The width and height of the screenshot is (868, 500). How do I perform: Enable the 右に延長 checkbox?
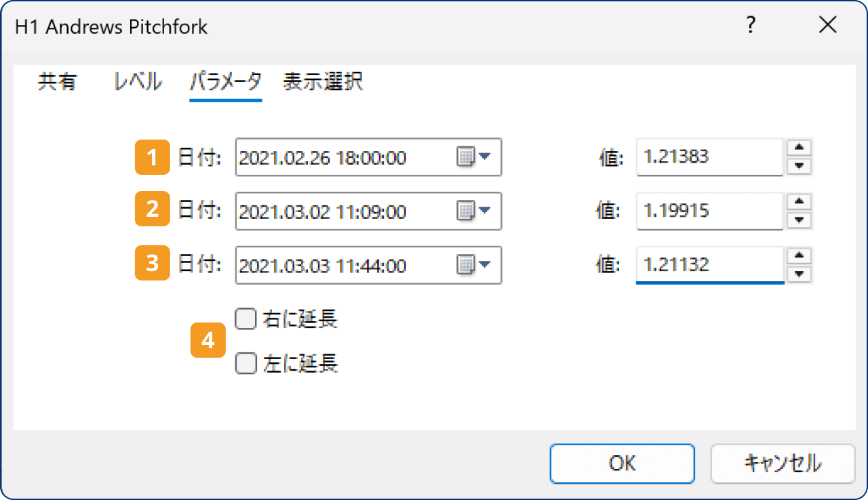pyautogui.click(x=245, y=318)
